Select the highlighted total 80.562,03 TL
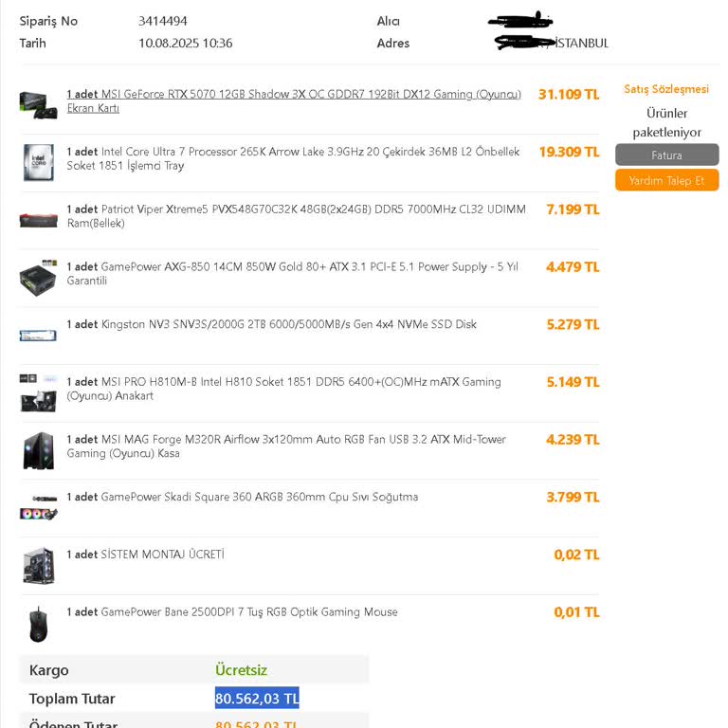728x728 pixels. [x=257, y=699]
